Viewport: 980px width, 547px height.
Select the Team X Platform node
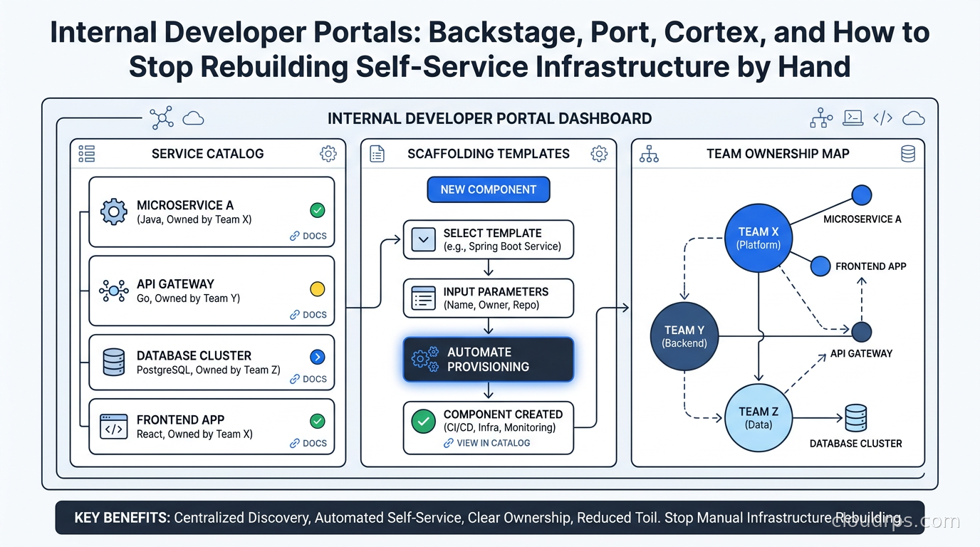click(759, 237)
